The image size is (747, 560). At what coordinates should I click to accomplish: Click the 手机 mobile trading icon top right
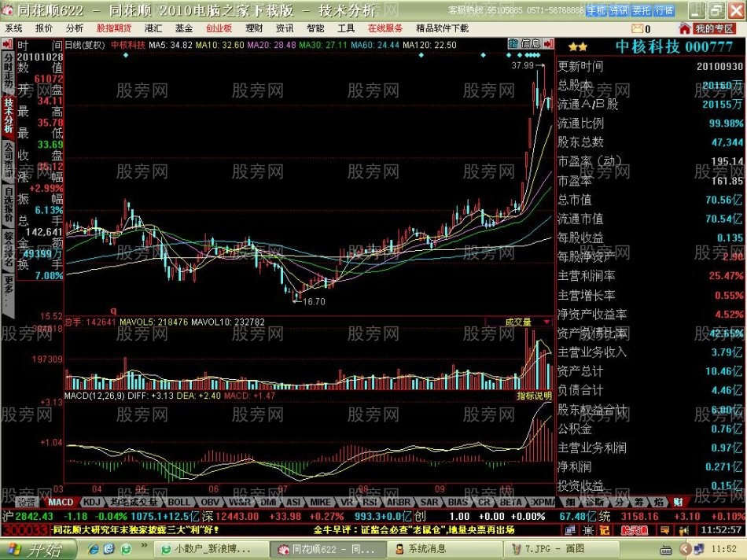point(598,10)
